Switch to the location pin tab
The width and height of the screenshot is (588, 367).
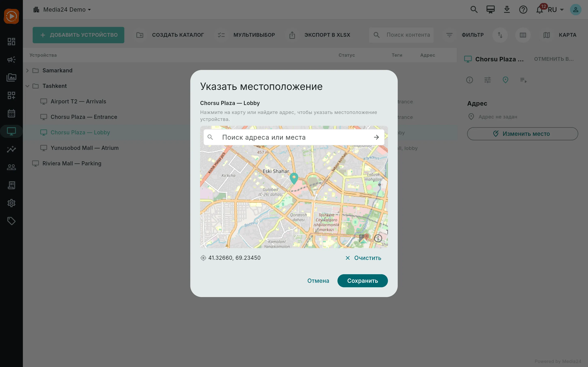pyautogui.click(x=505, y=80)
